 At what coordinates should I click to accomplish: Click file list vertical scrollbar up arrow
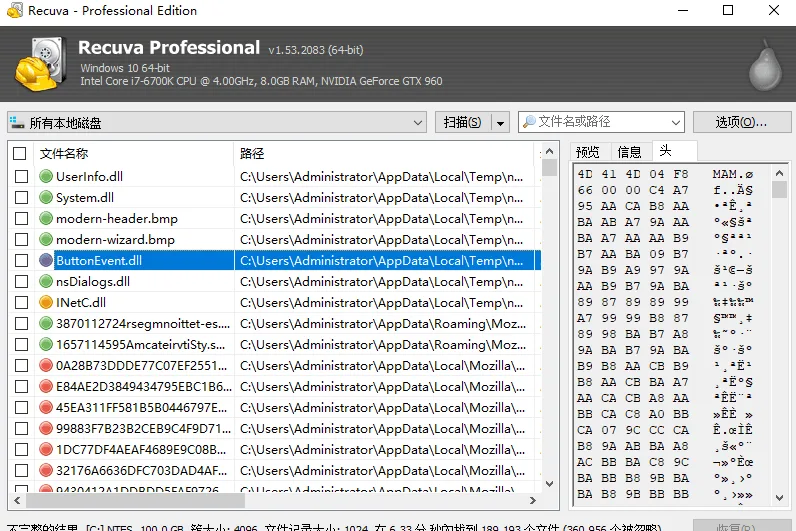click(549, 151)
